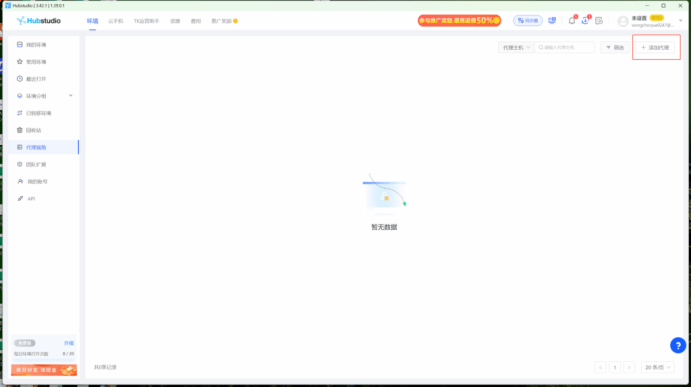Click the filter button
Viewport: 692px width, 388px height.
pos(615,47)
